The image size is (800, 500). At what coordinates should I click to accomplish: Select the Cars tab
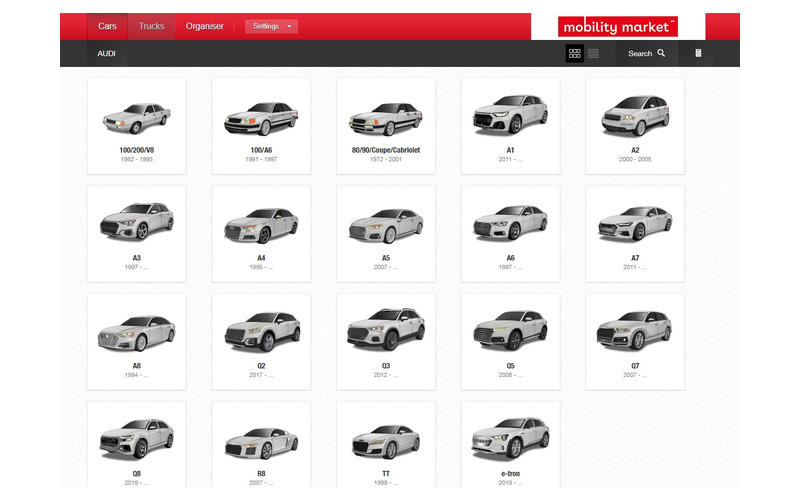click(x=107, y=26)
